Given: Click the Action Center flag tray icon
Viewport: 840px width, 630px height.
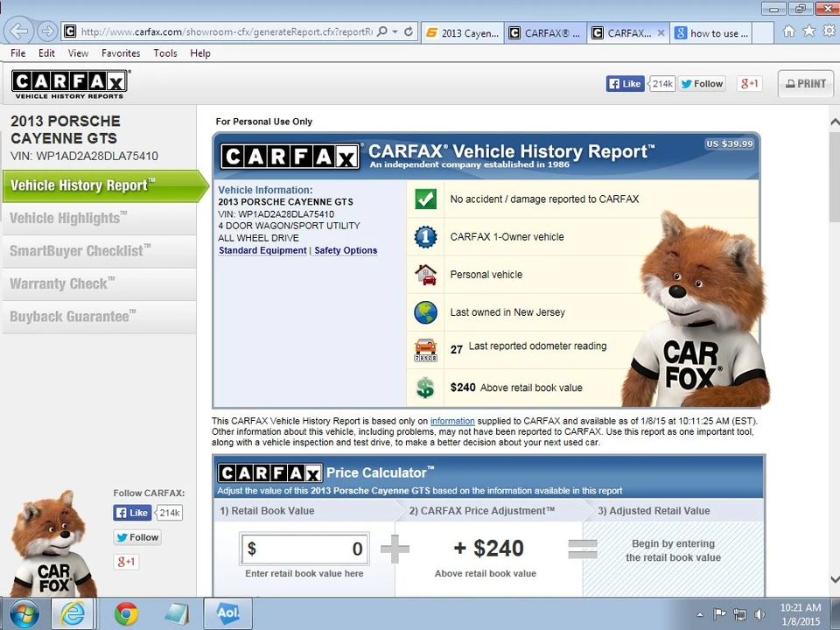Looking at the screenshot, I should tap(719, 614).
